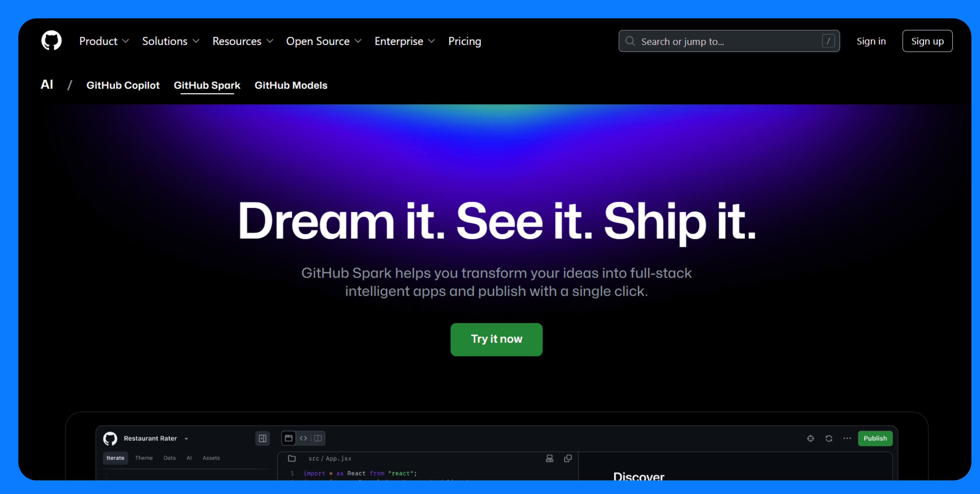This screenshot has width=980, height=494.
Task: Switch to app preview view mode
Action: pyautogui.click(x=289, y=438)
